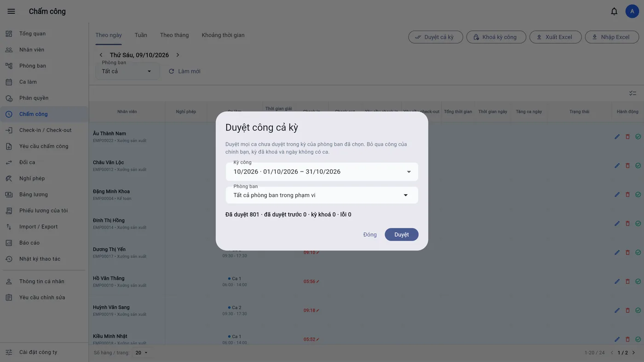Approve attendance of Hồ Văn Thắng

coord(638,282)
